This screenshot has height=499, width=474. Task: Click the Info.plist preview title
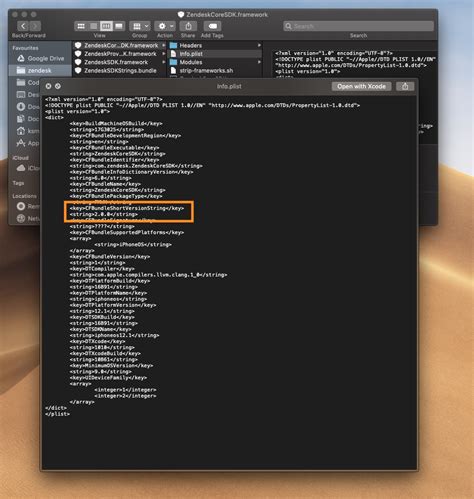click(x=229, y=86)
